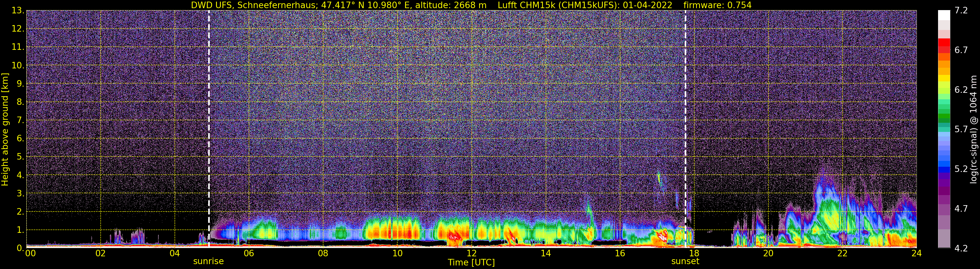Click the white dashed sunset marker line
Image resolution: width=980 pixels, height=269 pixels.
pyautogui.click(x=686, y=129)
